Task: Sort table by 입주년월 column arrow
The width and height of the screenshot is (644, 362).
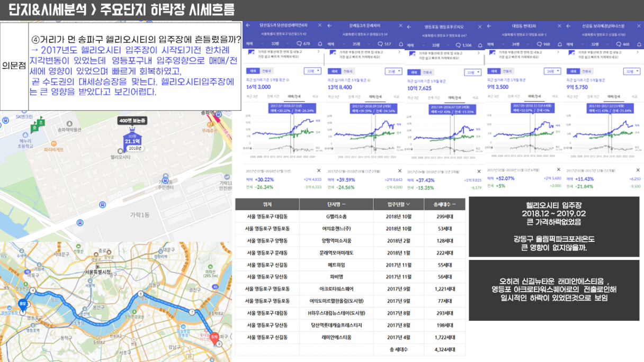Action: tap(407, 204)
